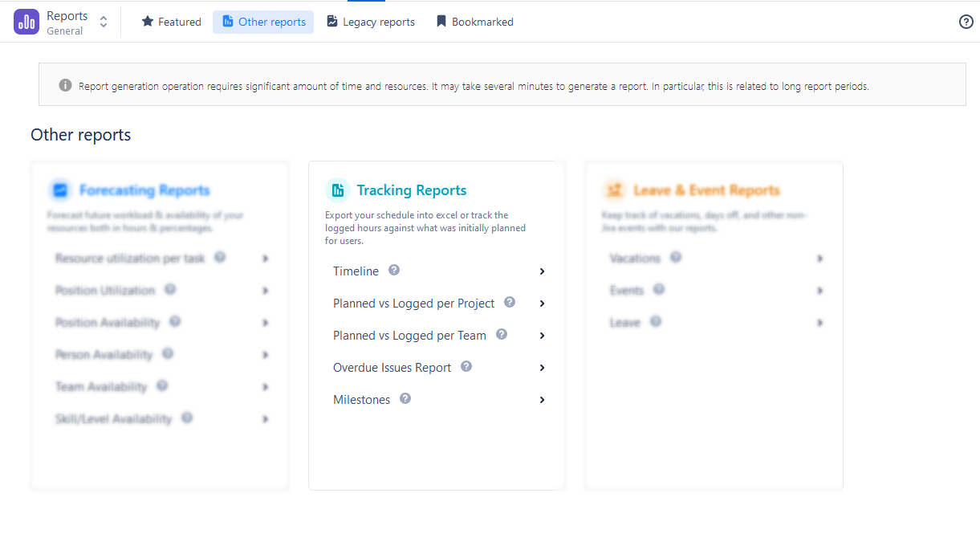
Task: Click the info icon in the notice banner
Action: [x=65, y=84]
